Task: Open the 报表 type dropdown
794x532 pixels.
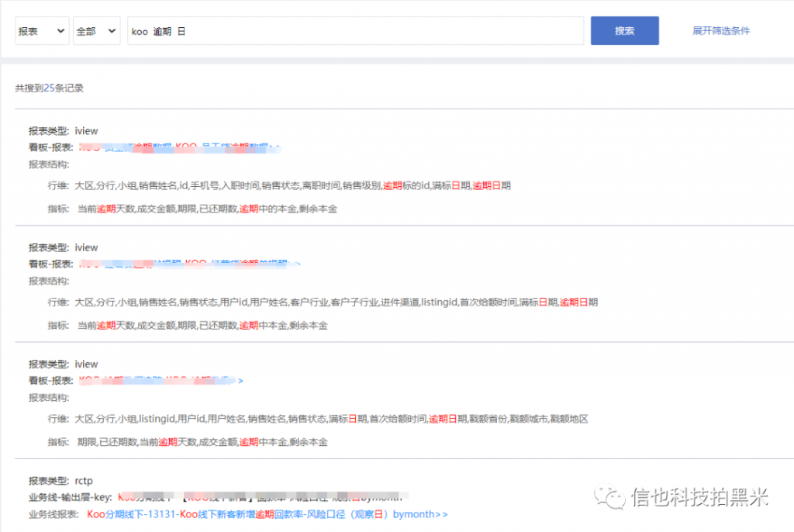Action: coord(42,31)
